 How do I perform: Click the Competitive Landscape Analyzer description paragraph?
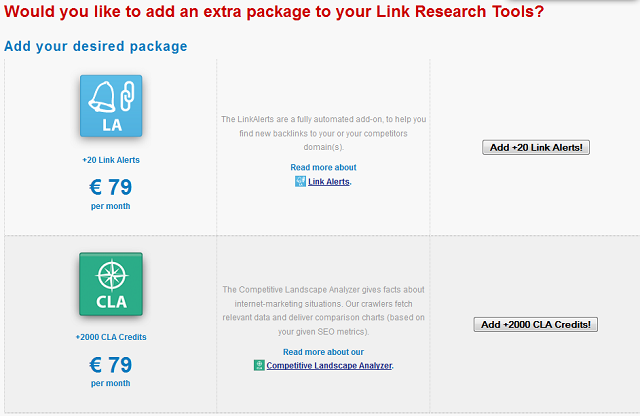pos(323,311)
